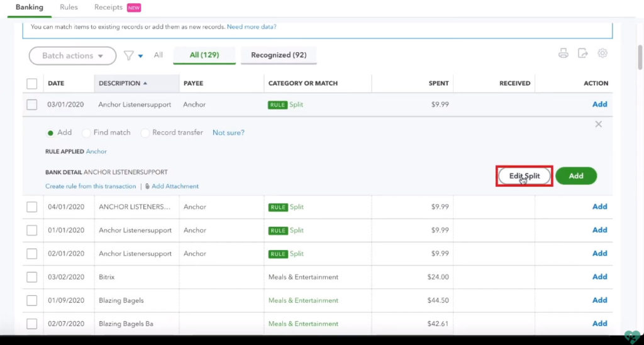644x345 pixels.
Task: Click the heart icon in bottom corner
Action: tap(631, 336)
